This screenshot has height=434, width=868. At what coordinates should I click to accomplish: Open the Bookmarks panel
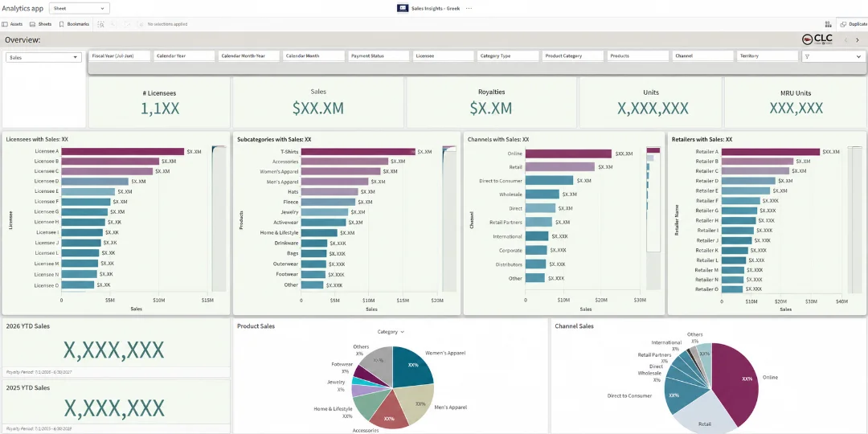[74, 24]
